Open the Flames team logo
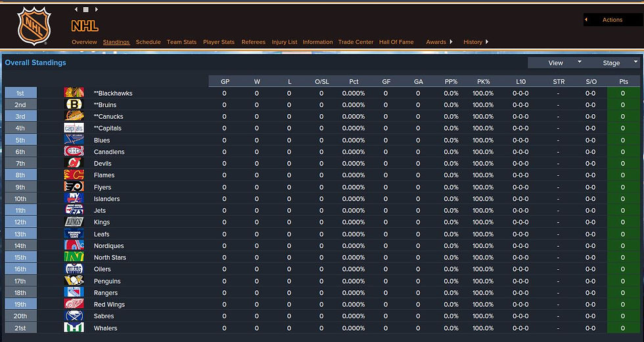The image size is (644, 342). click(74, 175)
